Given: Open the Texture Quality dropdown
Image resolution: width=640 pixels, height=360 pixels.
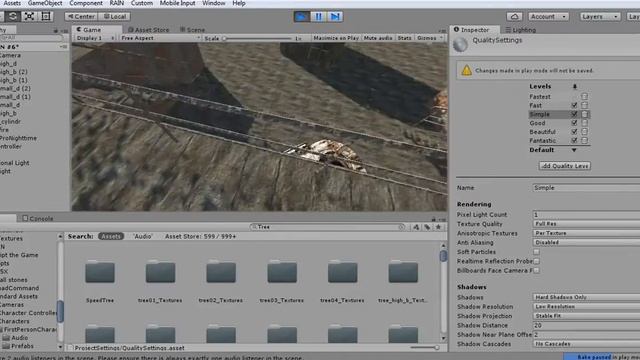Looking at the screenshot, I should pyautogui.click(x=586, y=224).
